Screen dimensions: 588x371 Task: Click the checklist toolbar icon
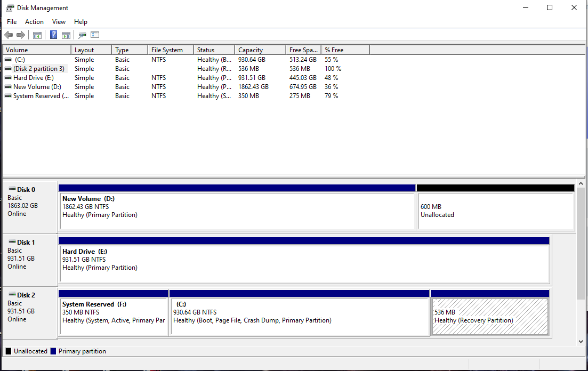coord(95,35)
